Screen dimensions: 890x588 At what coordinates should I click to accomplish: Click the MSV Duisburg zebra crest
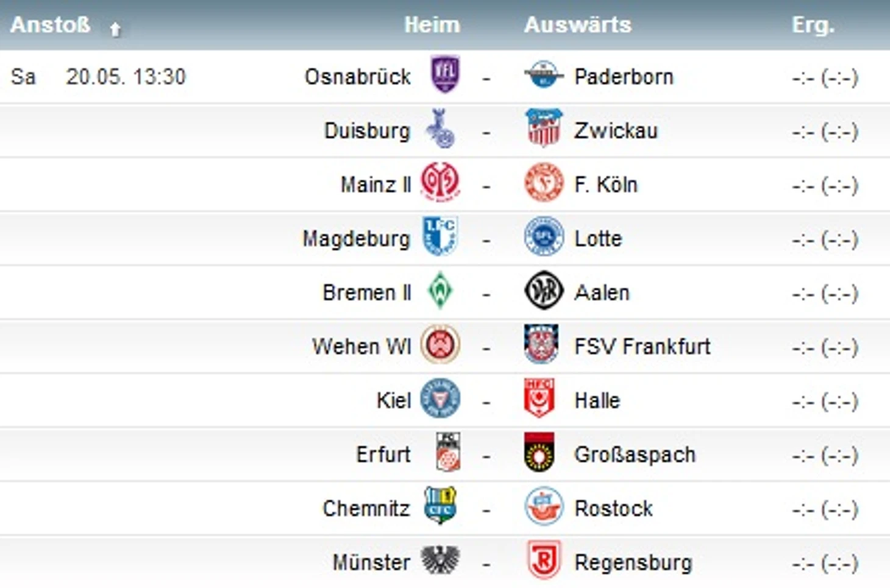click(x=441, y=129)
